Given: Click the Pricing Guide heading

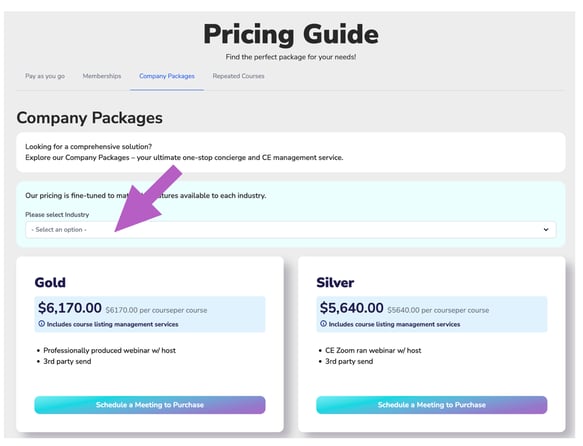Looking at the screenshot, I should tap(291, 34).
